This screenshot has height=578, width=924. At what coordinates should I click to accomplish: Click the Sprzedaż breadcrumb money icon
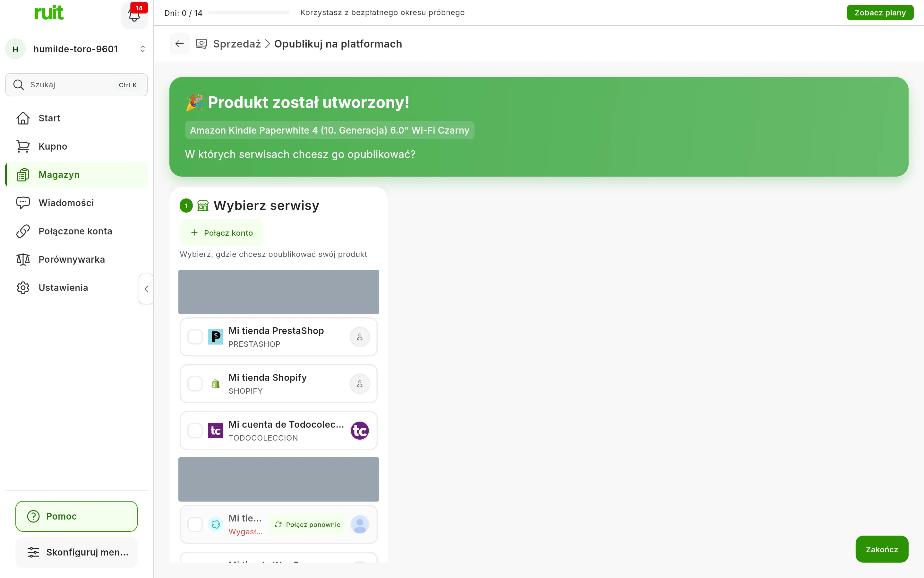[x=201, y=44]
